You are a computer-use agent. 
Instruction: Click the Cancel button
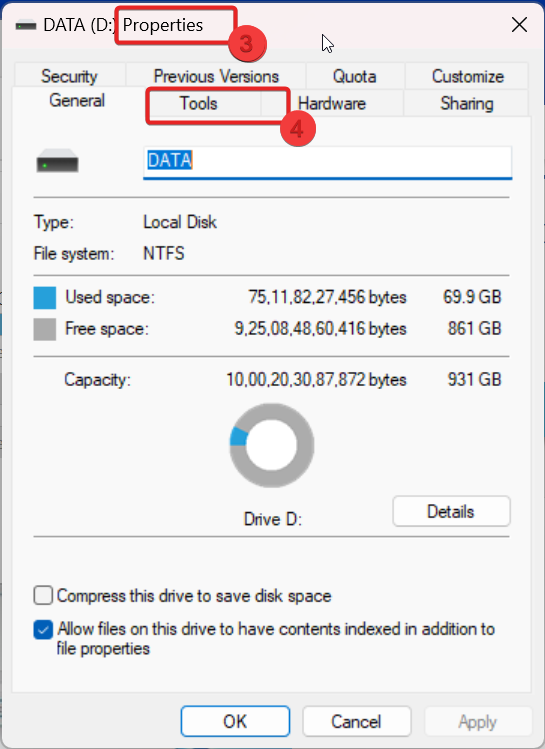tap(357, 721)
